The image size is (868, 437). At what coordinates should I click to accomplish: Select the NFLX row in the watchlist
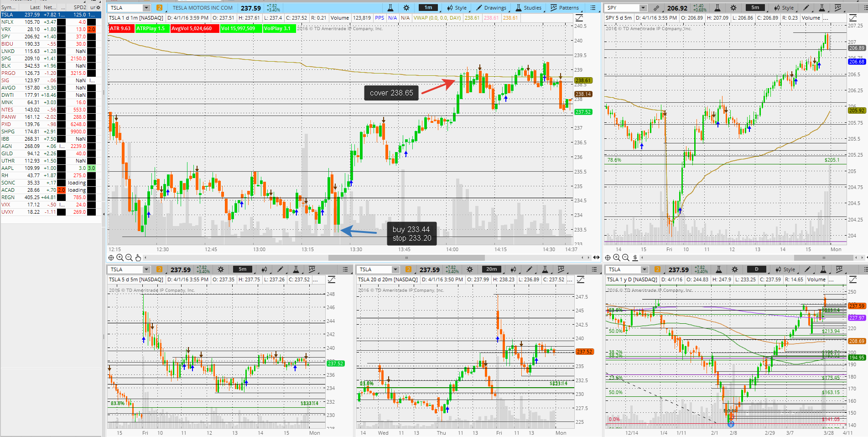[x=51, y=22]
